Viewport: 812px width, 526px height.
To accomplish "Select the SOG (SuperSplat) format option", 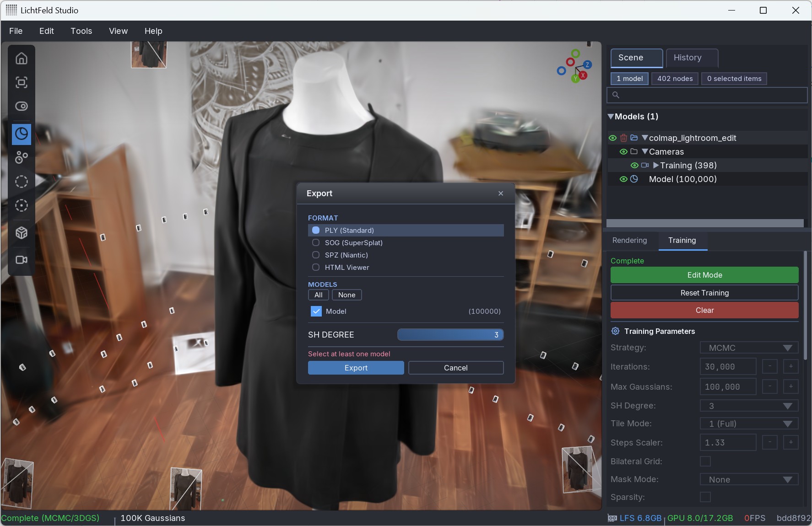I will click(316, 242).
